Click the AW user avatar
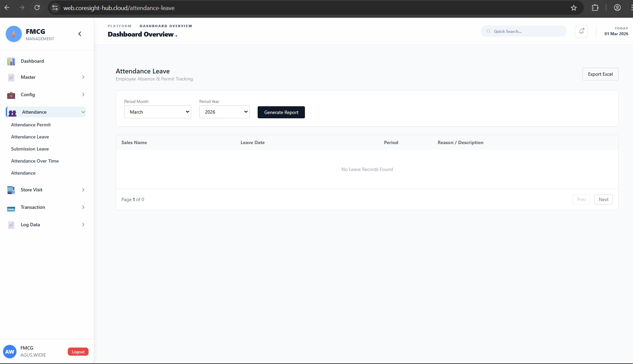Screen dimensions: 633x364 (10, 352)
